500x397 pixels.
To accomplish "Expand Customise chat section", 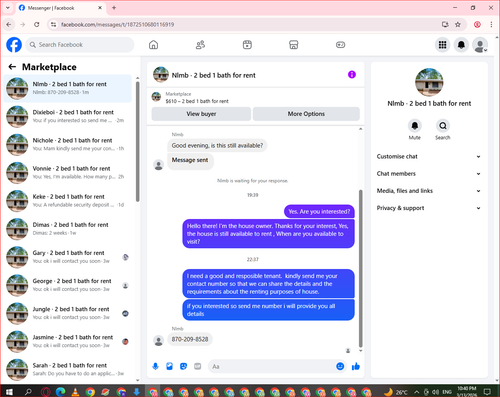I will [429, 156].
